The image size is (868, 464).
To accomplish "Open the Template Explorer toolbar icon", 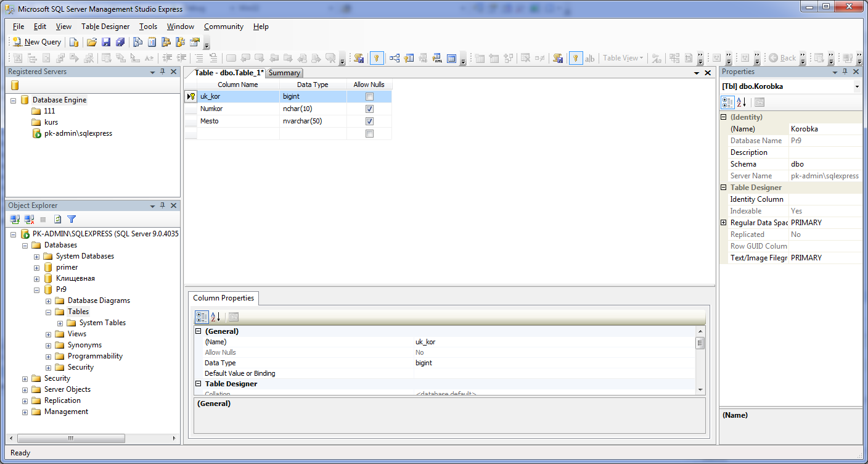I will click(180, 42).
